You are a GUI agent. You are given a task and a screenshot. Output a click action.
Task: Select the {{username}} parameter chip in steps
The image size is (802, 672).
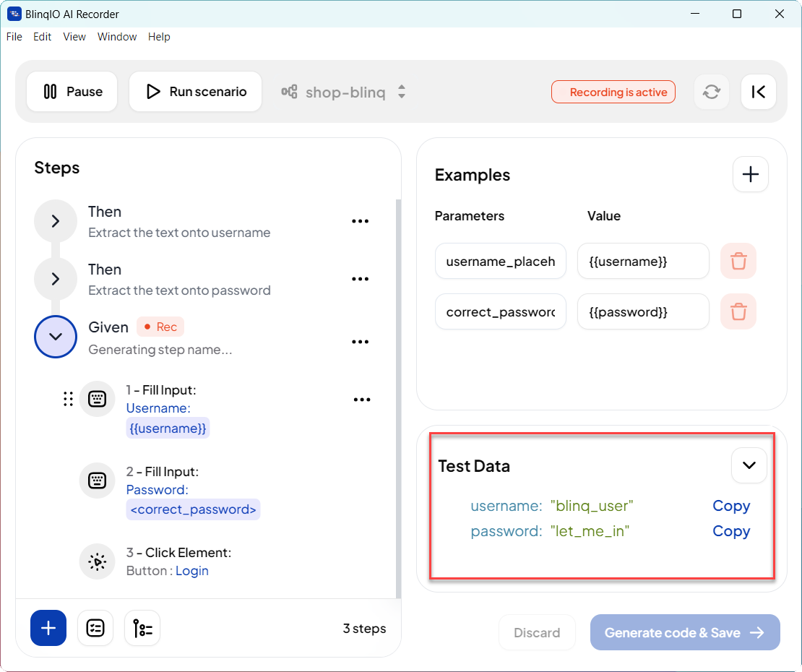(168, 428)
